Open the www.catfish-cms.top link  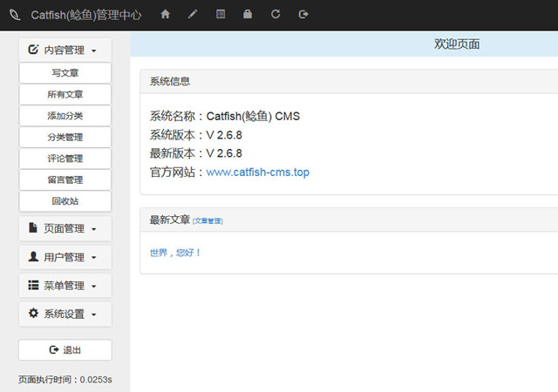pyautogui.click(x=257, y=172)
